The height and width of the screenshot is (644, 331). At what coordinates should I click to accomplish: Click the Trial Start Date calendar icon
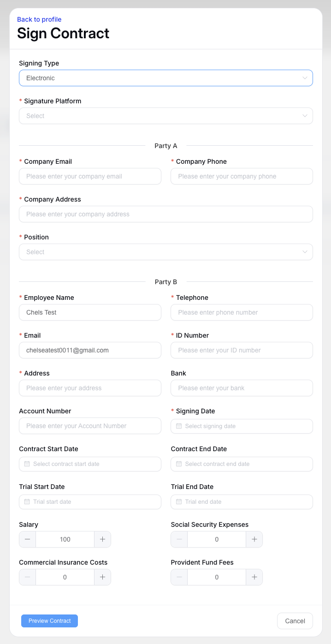tap(27, 502)
